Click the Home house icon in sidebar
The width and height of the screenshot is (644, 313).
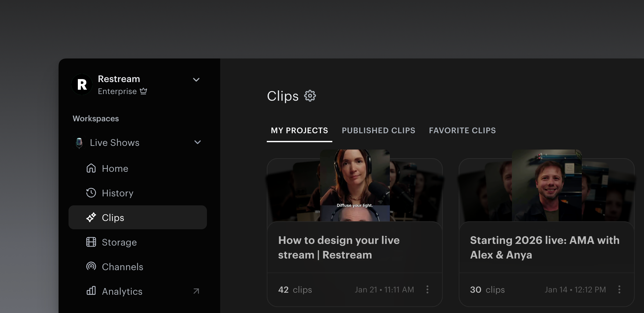[91, 168]
